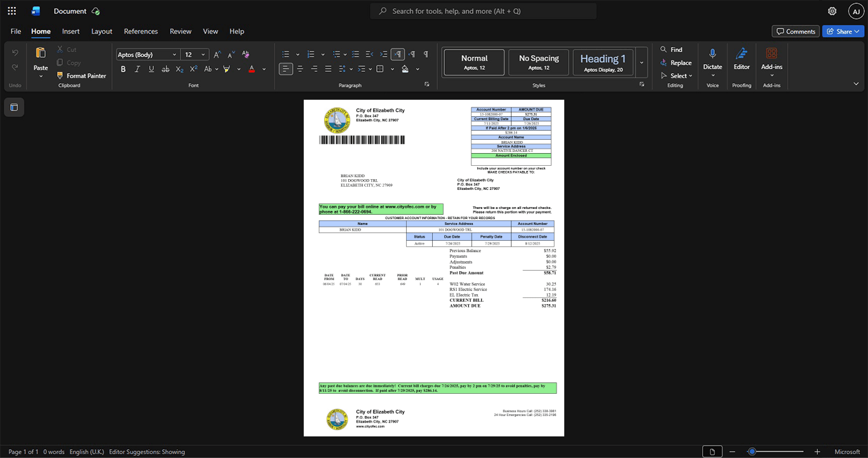Toggle Subscript formatting
The width and height of the screenshot is (868, 458).
point(179,69)
